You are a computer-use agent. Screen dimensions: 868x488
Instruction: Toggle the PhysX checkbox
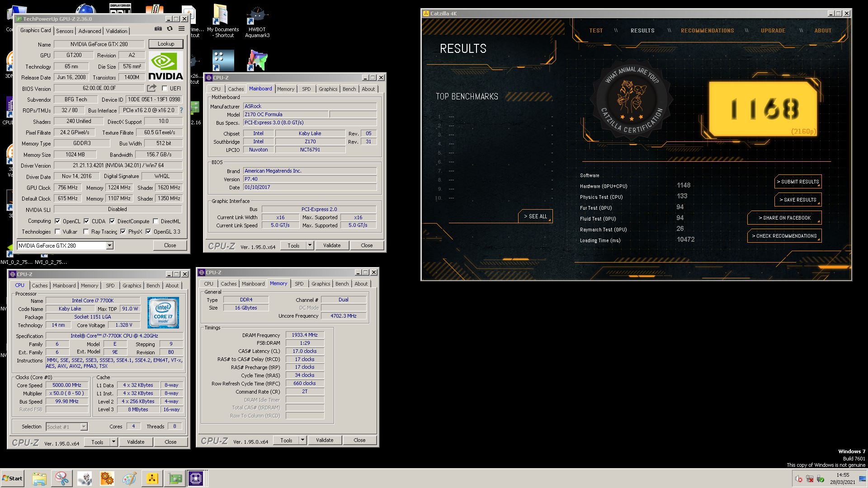(x=123, y=232)
